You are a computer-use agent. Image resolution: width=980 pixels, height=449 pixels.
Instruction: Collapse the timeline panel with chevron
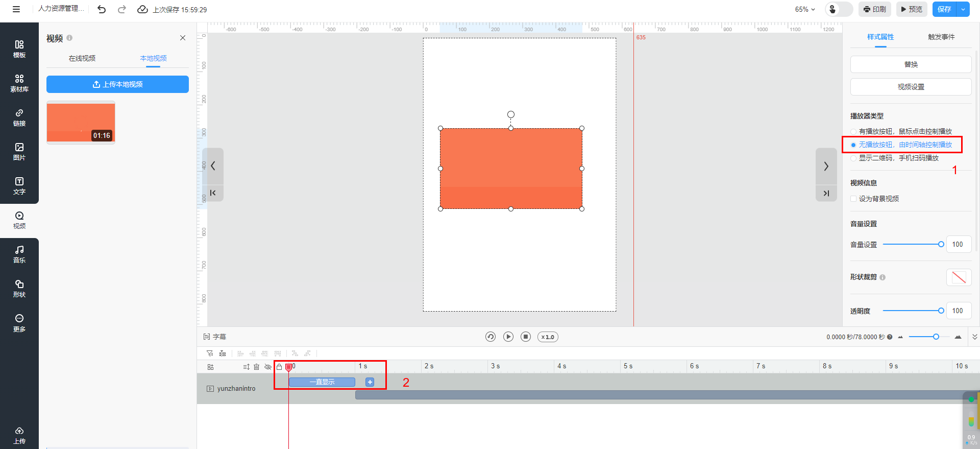coord(974,337)
